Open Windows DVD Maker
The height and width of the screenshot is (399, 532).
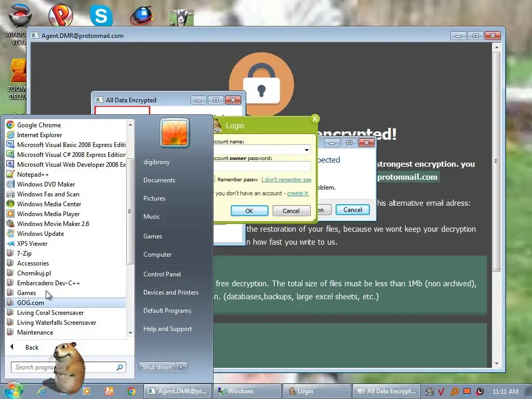66,184
